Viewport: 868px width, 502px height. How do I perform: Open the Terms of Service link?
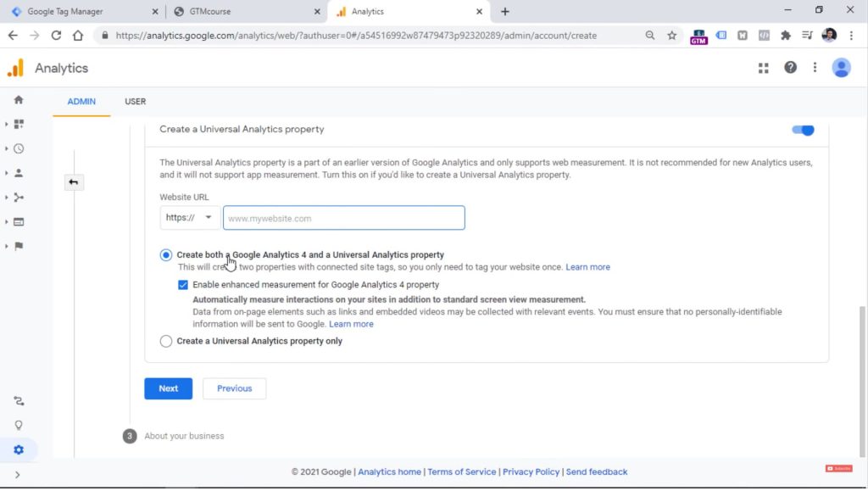click(462, 471)
